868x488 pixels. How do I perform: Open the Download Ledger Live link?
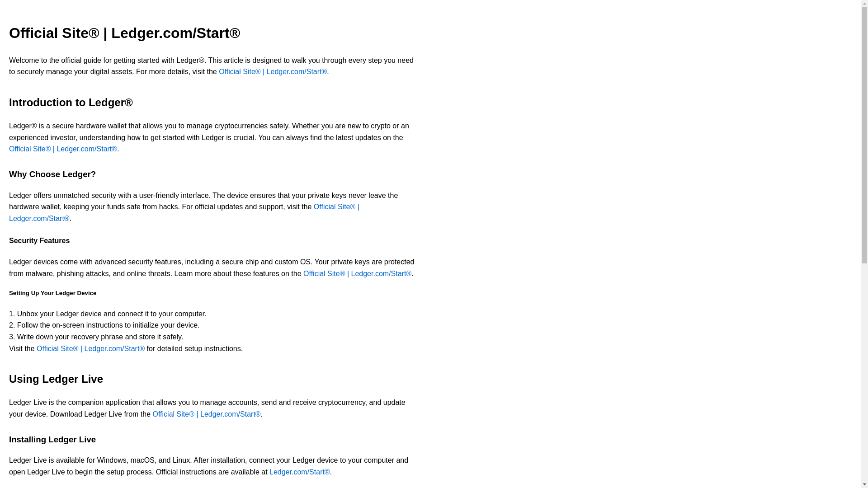(x=206, y=414)
